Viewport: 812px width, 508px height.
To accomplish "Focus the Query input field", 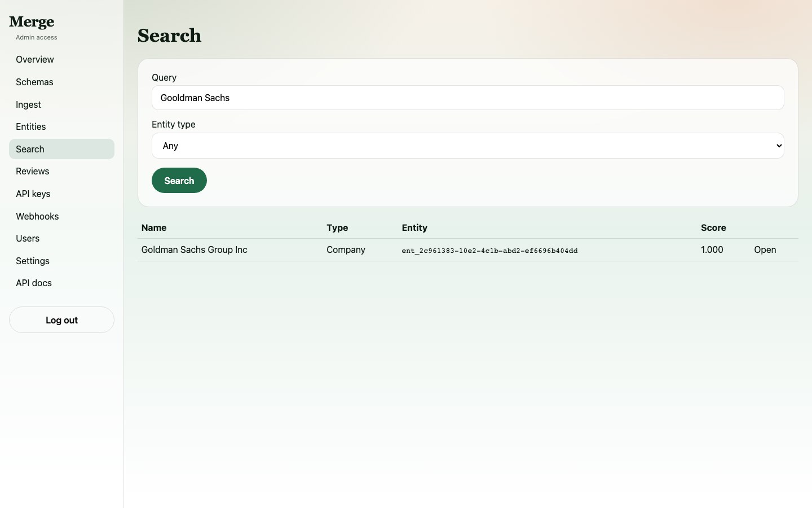I will 467,98.
